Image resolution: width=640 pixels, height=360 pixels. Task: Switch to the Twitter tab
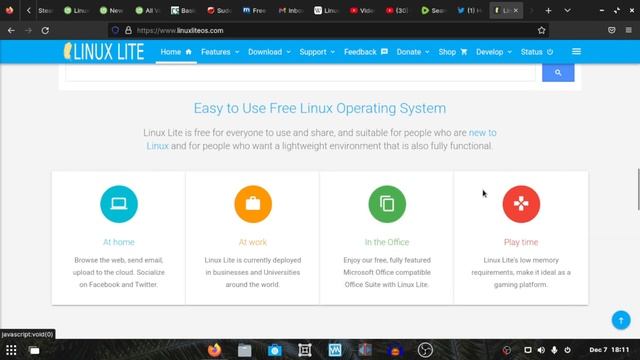click(x=469, y=11)
